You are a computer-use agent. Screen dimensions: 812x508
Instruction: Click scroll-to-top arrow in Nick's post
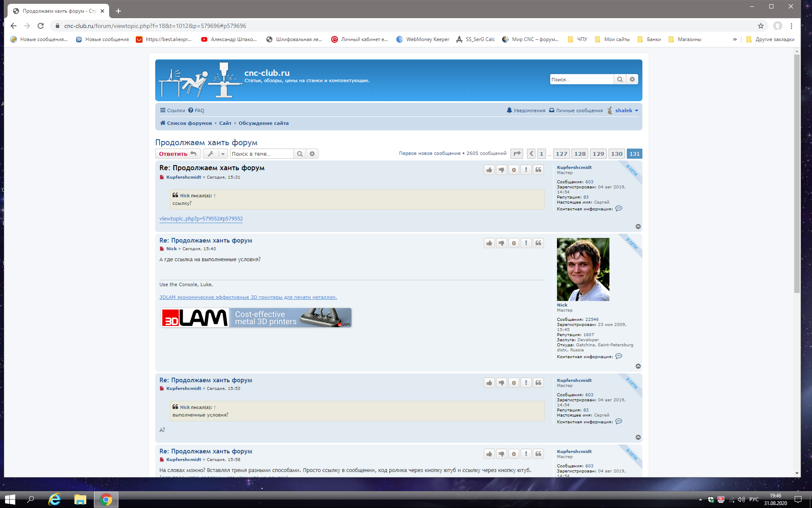pos(638,366)
